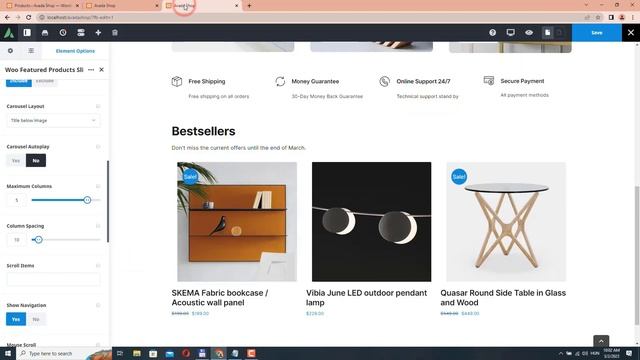This screenshot has height=360, width=640.
Task: Click the Column Spacing slider handle
Action: click(38, 240)
